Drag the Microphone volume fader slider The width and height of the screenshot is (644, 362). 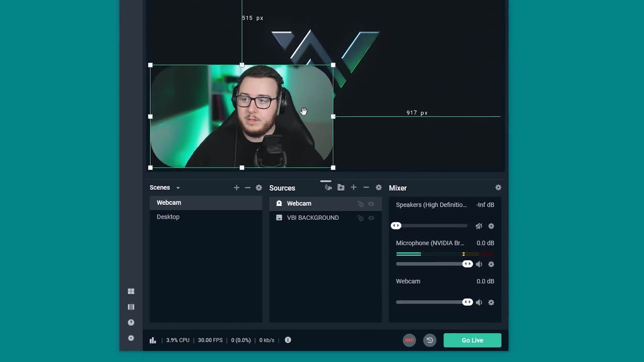click(x=467, y=264)
